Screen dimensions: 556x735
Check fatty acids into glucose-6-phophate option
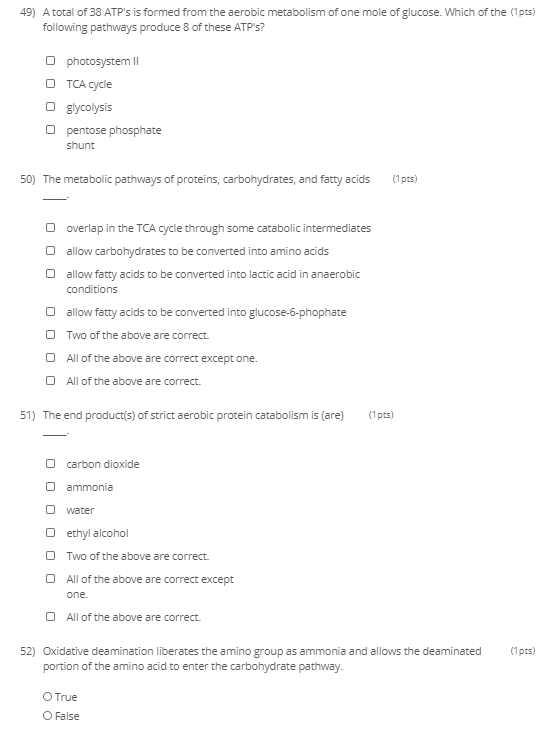(x=50, y=311)
